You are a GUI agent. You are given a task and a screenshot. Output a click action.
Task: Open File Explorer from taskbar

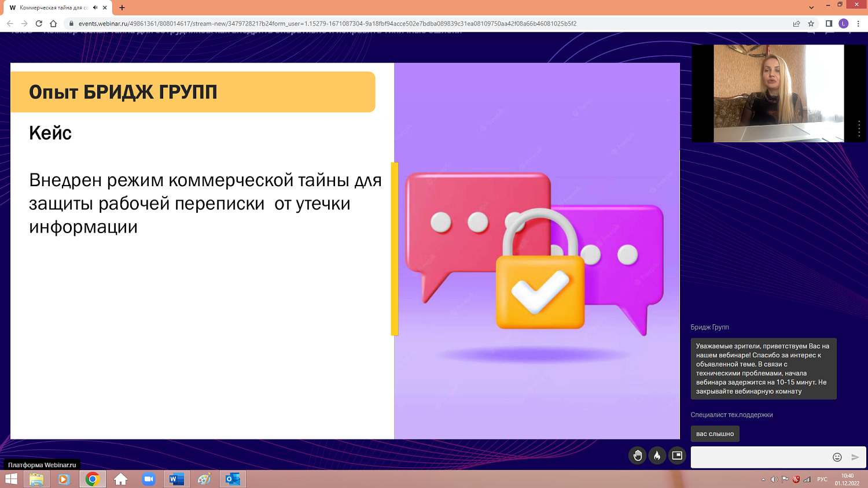coord(36,479)
